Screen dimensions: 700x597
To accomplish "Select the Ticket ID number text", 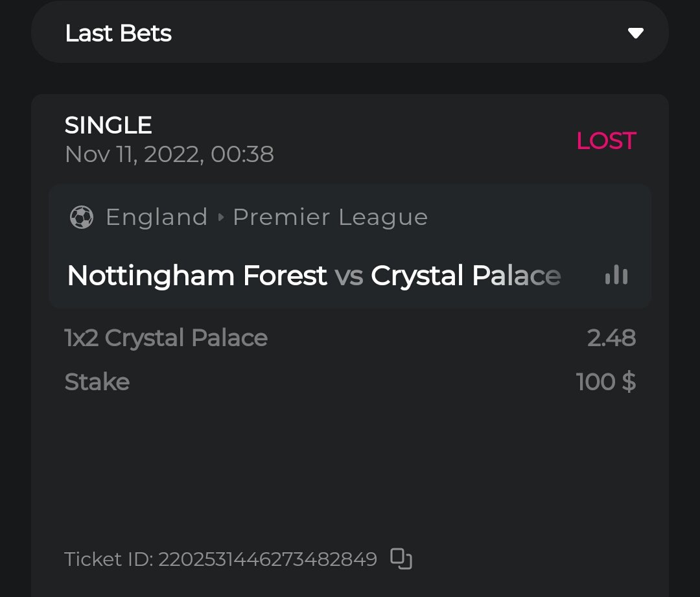I will point(267,559).
